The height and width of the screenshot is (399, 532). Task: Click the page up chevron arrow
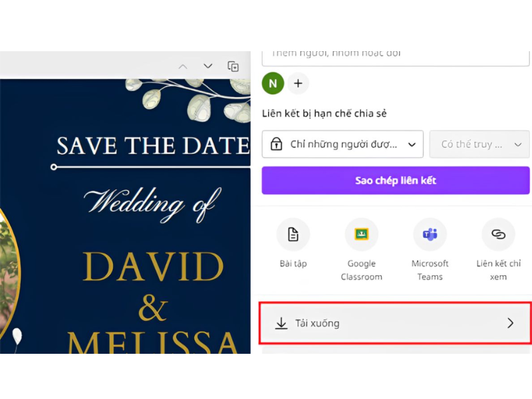183,66
